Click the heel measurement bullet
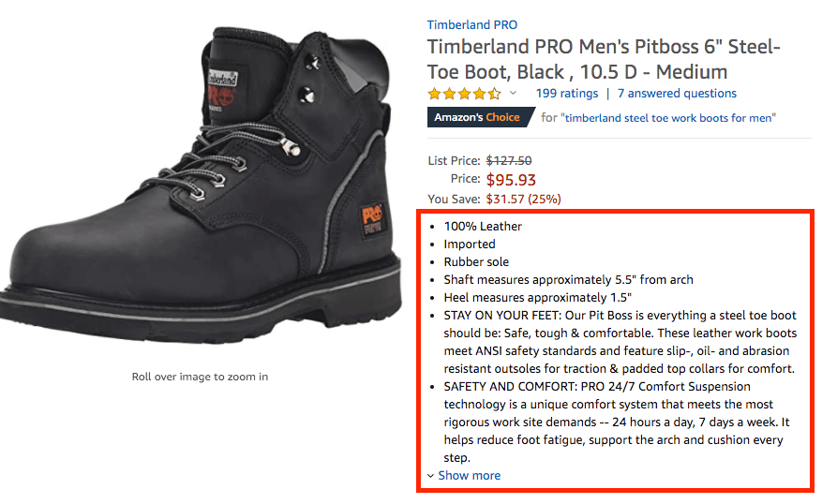This screenshot has width=837, height=504. pyautogui.click(x=538, y=297)
